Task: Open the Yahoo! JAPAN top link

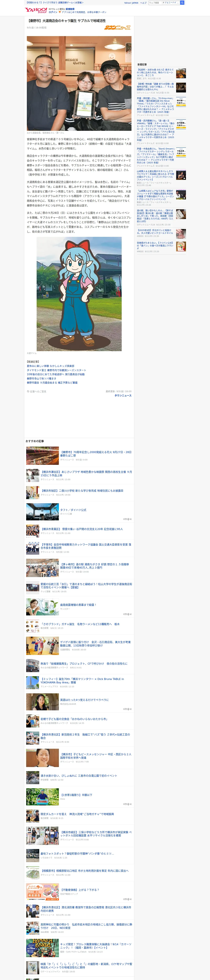Action: [131, 3]
